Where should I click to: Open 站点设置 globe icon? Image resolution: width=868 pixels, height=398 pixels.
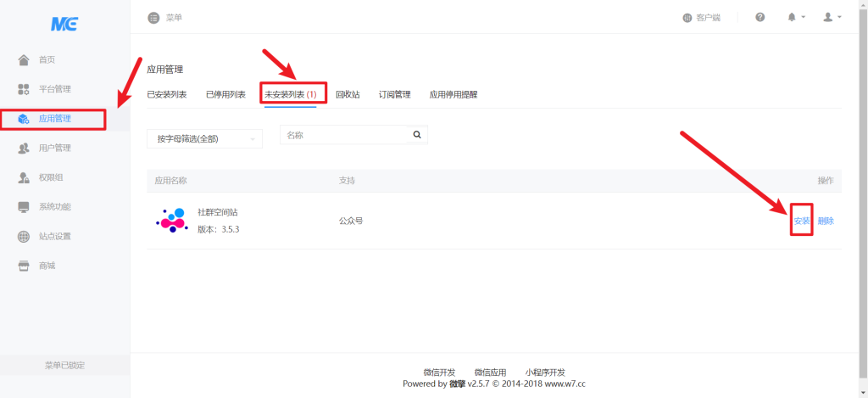(x=24, y=237)
